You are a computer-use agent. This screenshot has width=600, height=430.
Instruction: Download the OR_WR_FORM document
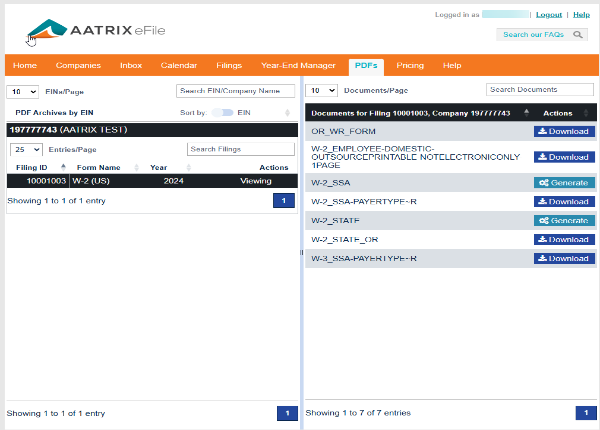click(x=563, y=131)
